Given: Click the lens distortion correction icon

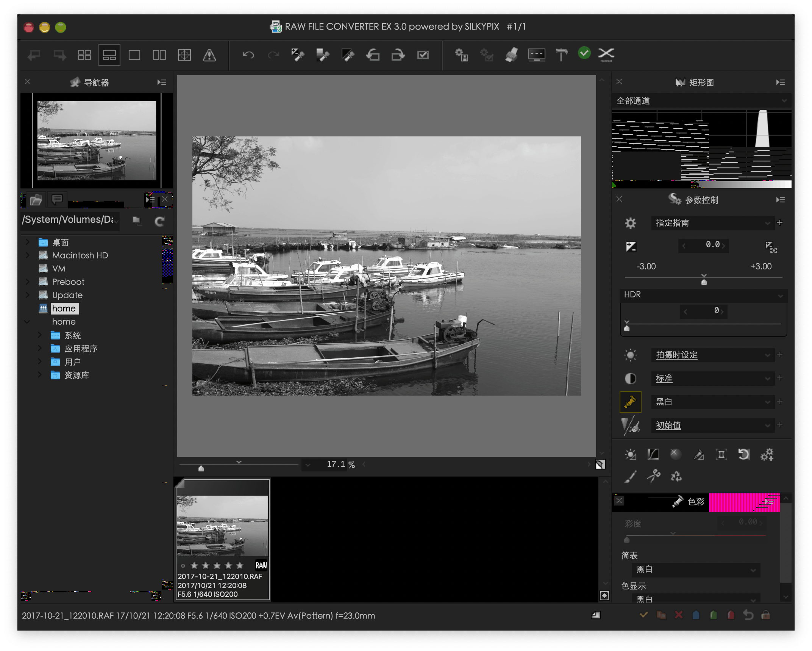Looking at the screenshot, I should click(721, 454).
